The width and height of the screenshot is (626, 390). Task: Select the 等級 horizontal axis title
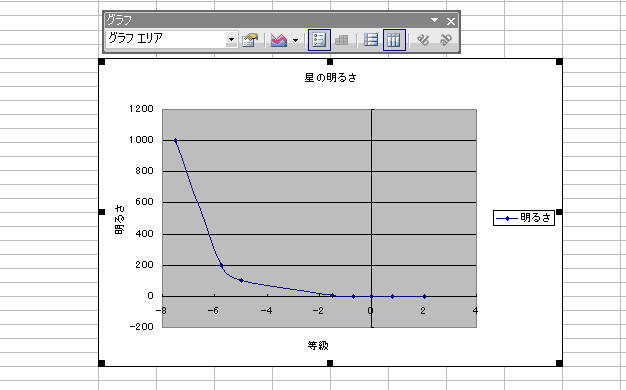[x=318, y=345]
